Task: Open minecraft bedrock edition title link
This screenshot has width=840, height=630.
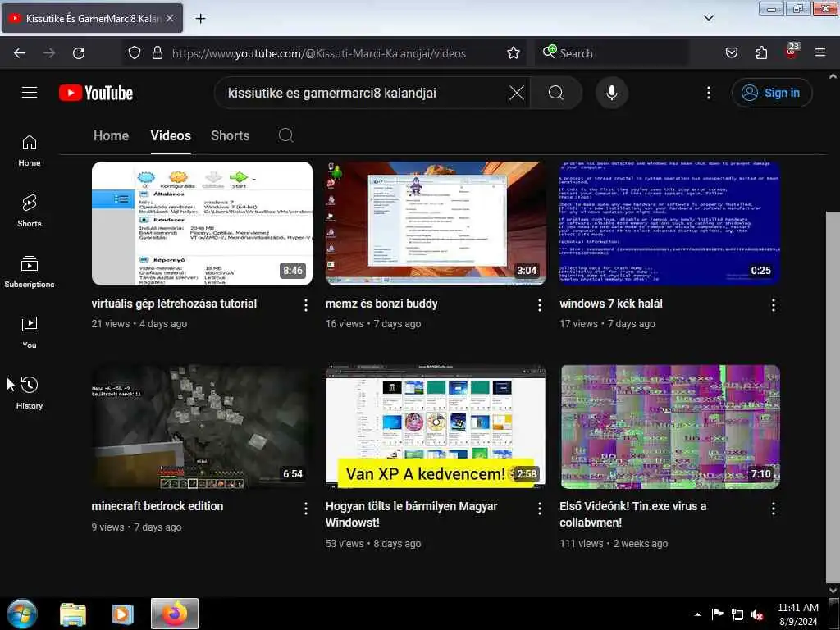Action: click(157, 506)
